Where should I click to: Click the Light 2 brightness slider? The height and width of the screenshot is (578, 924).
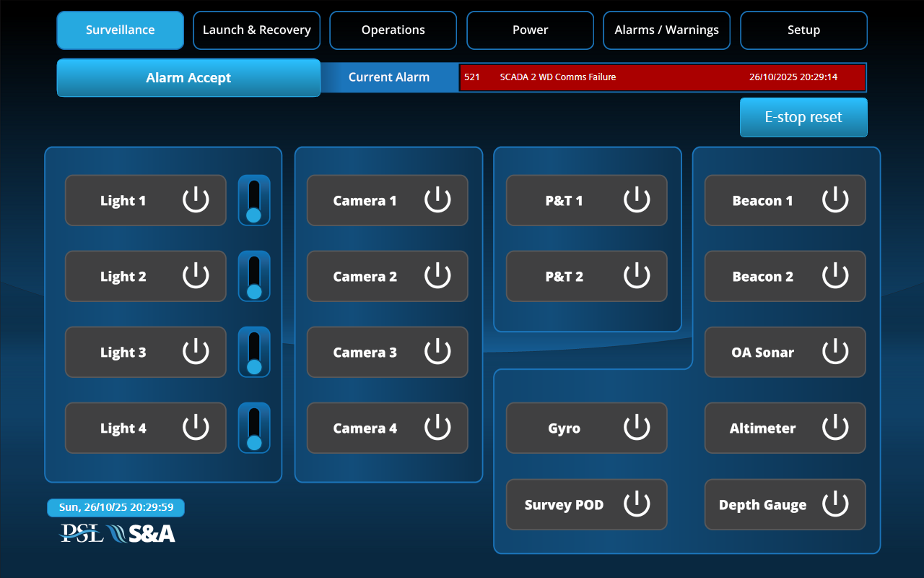click(254, 276)
